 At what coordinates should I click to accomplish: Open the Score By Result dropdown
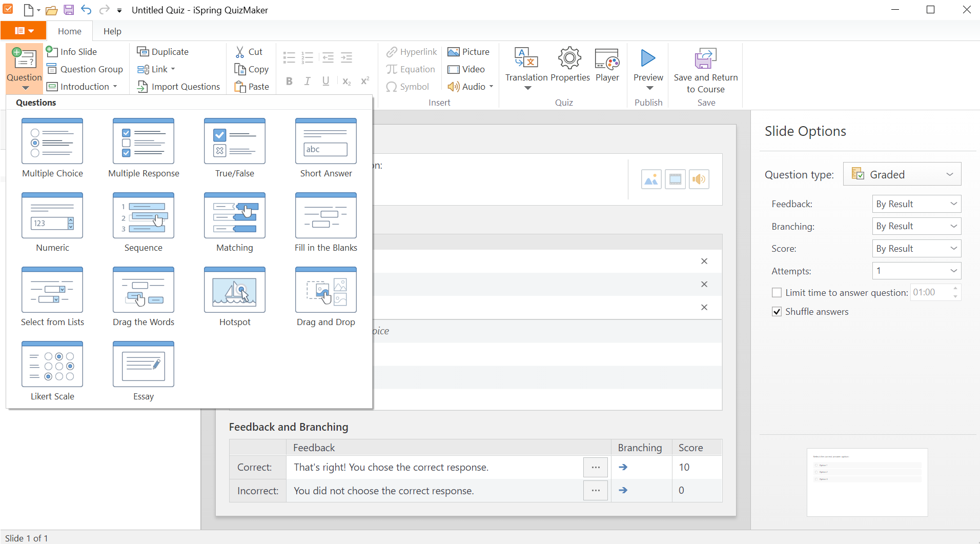[916, 249]
